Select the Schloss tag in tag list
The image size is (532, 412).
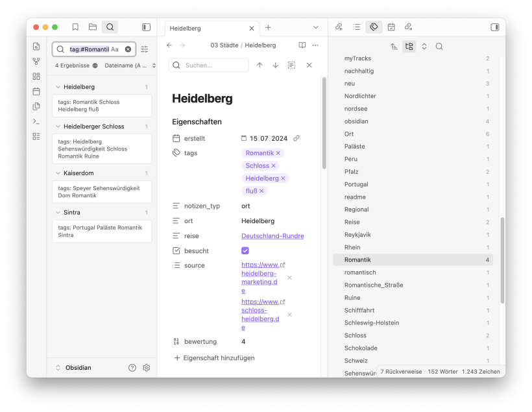click(413, 335)
